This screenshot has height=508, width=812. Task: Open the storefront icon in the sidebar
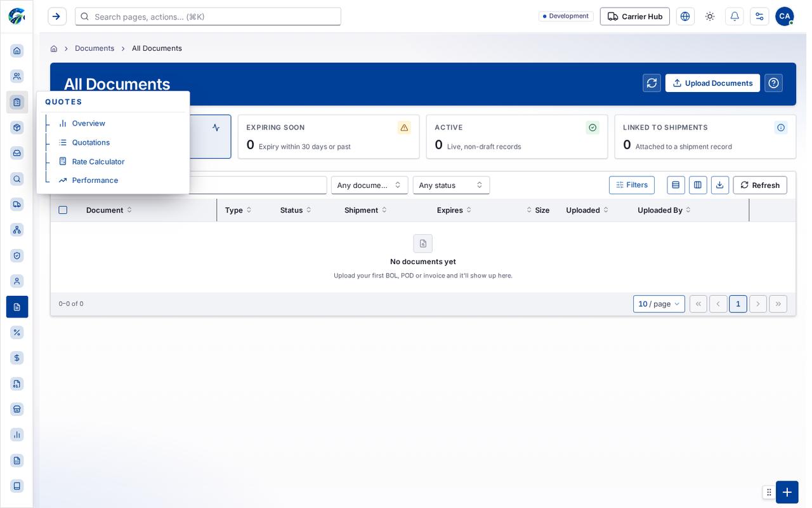click(17, 409)
